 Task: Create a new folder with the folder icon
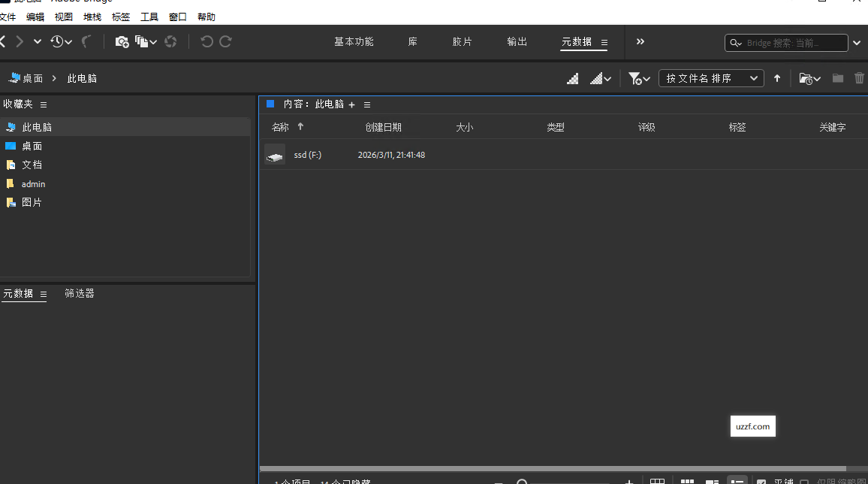coord(837,77)
